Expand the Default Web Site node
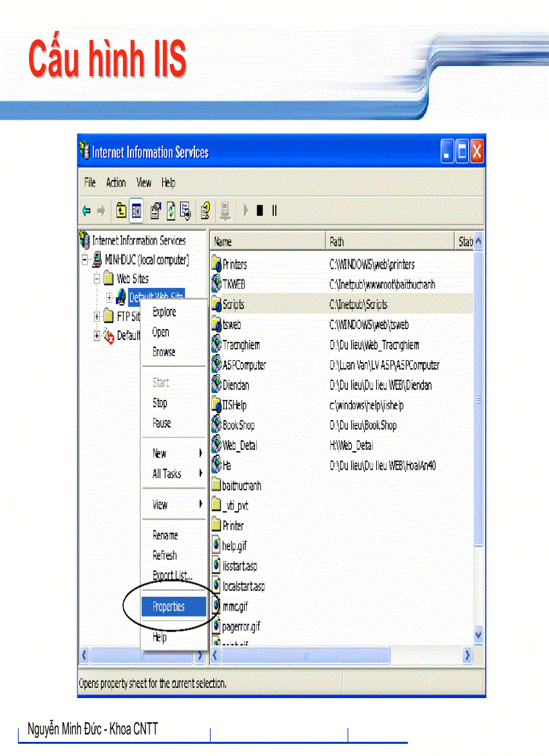Screen dimensions: 549x756 (x=110, y=297)
